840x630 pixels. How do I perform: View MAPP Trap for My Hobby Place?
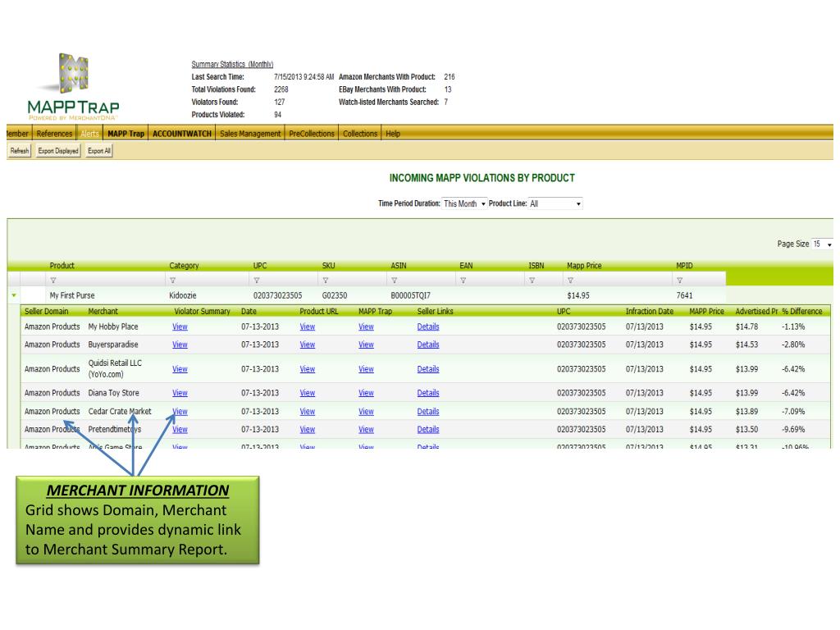366,326
